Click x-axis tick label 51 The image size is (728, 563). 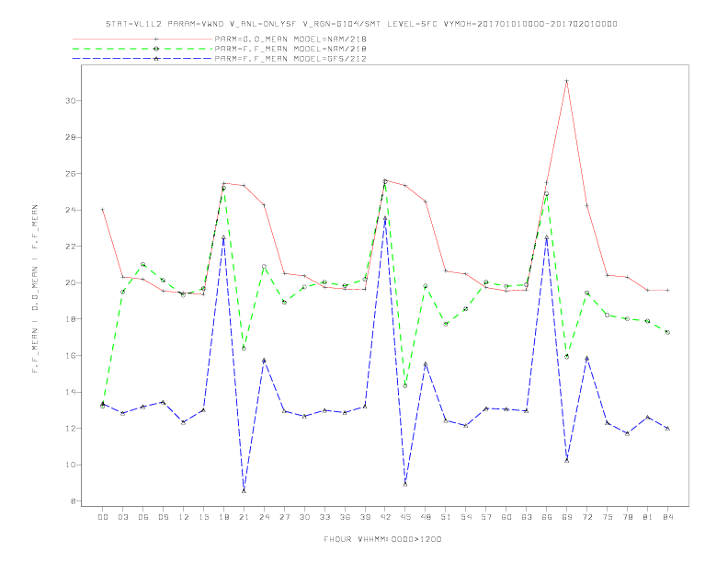(x=446, y=517)
